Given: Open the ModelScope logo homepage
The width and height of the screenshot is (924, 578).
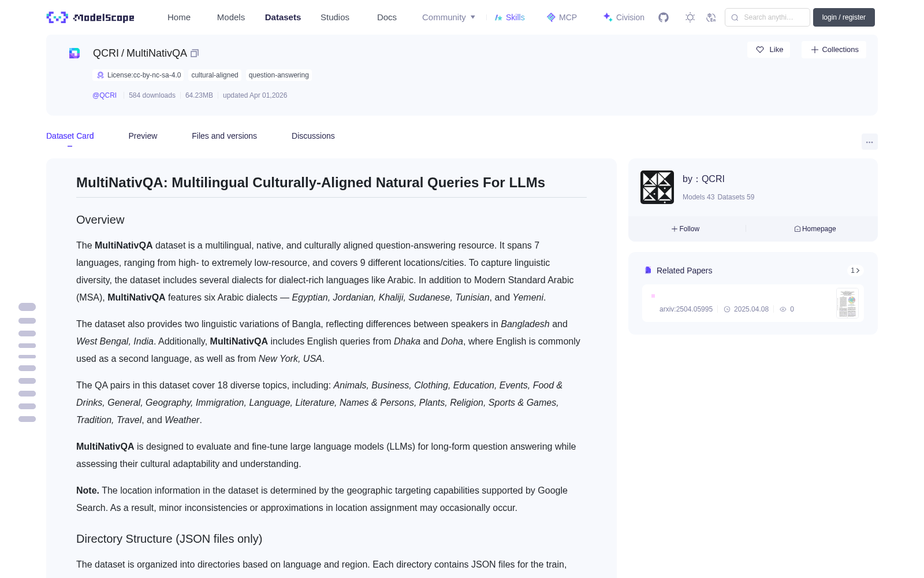Looking at the screenshot, I should (91, 17).
